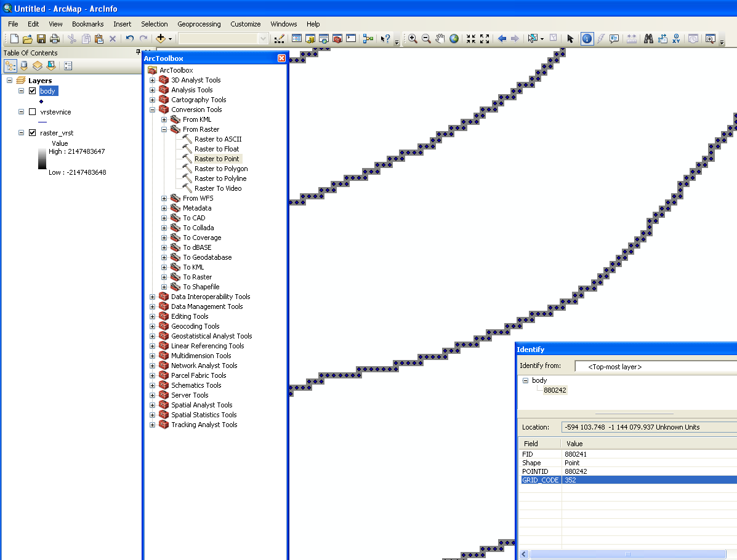The height and width of the screenshot is (560, 737).
Task: Open the Windows menu
Action: click(x=283, y=24)
